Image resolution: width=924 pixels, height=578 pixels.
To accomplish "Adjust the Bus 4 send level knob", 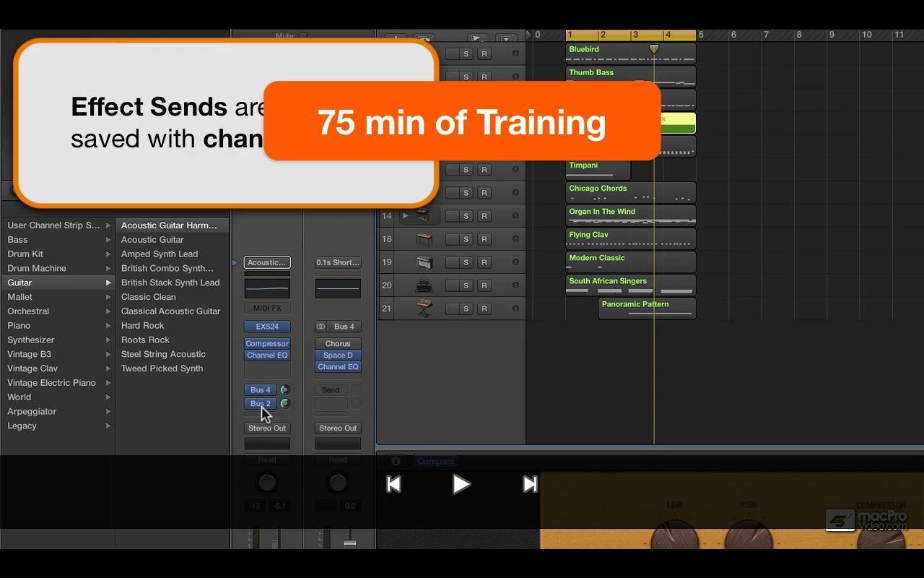I will click(x=284, y=390).
